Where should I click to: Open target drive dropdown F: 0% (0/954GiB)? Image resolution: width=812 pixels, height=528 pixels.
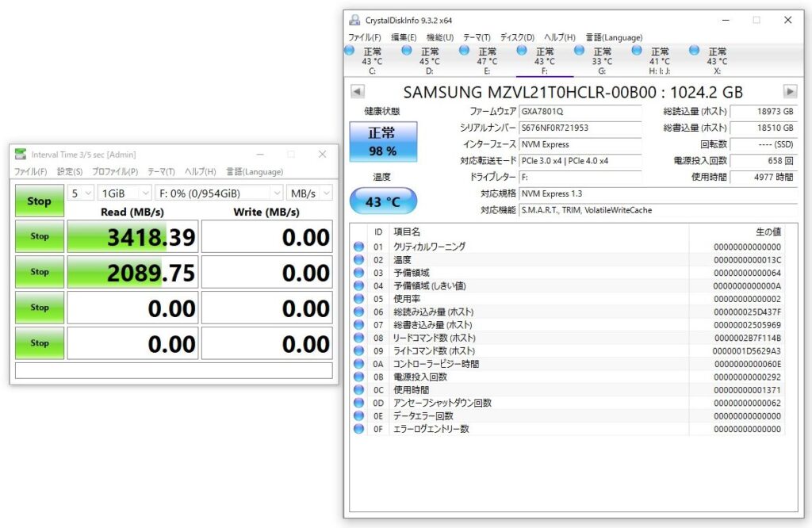coord(219,193)
